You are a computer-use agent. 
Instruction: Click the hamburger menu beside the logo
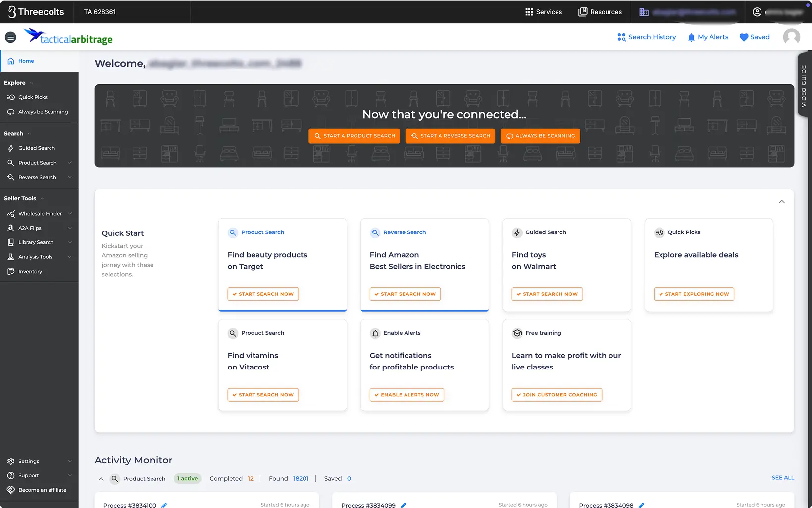(10, 37)
